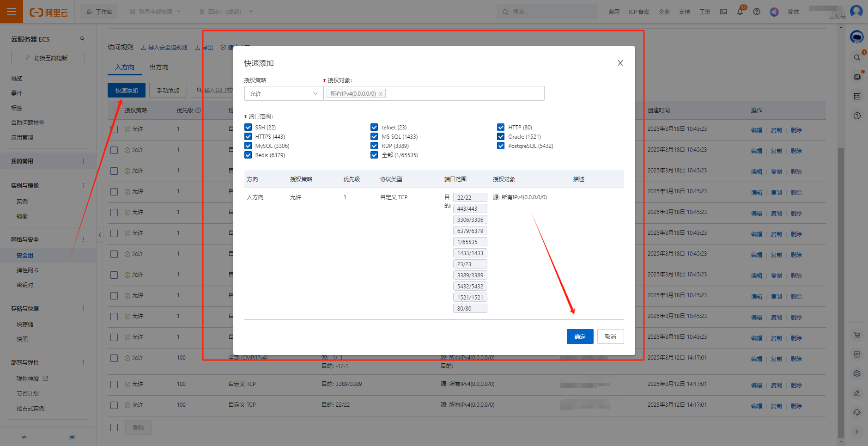The image size is (868, 446).
Task: Toggle the HTTP (80) port checkbox
Action: coord(501,127)
